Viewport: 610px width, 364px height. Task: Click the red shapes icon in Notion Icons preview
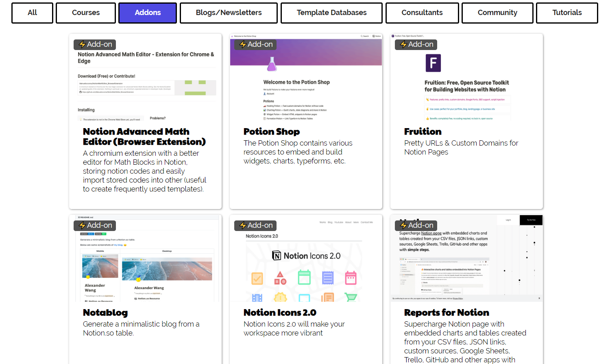pos(281,278)
